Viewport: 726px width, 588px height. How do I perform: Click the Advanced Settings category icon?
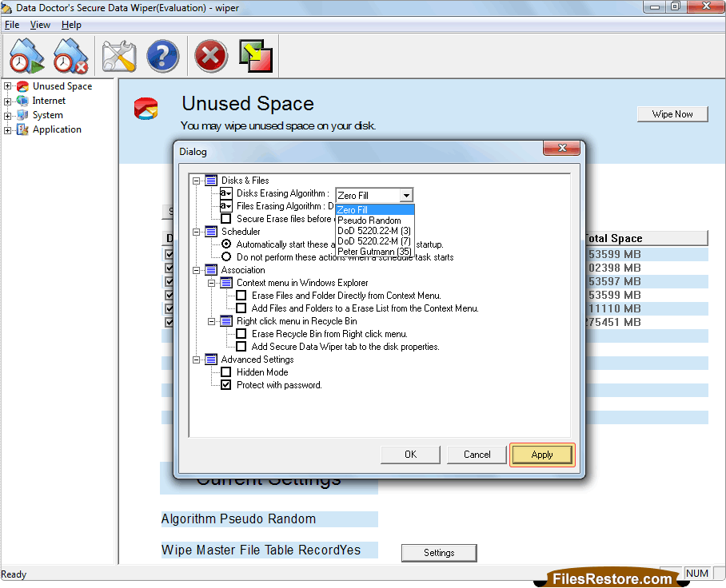[x=211, y=360]
